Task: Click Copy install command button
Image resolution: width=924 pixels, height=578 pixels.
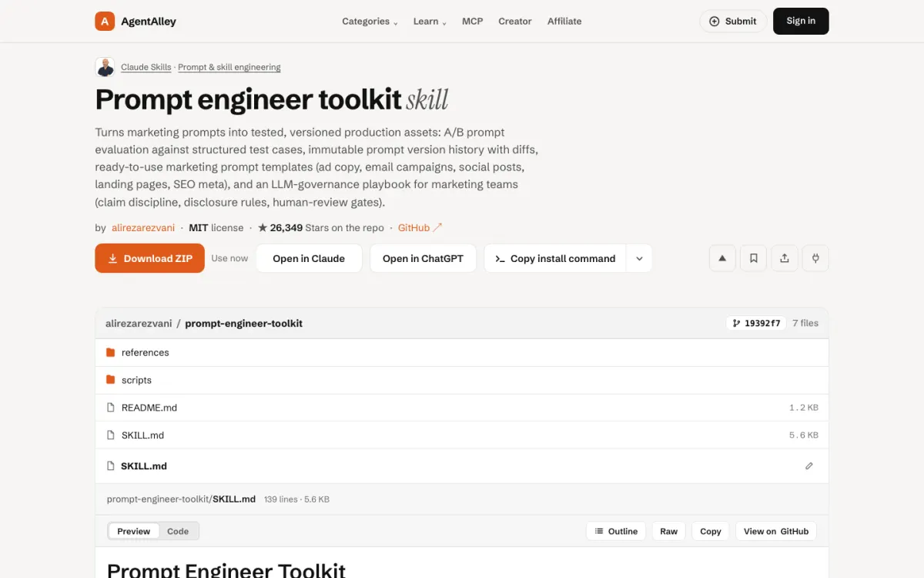Action: coord(555,258)
